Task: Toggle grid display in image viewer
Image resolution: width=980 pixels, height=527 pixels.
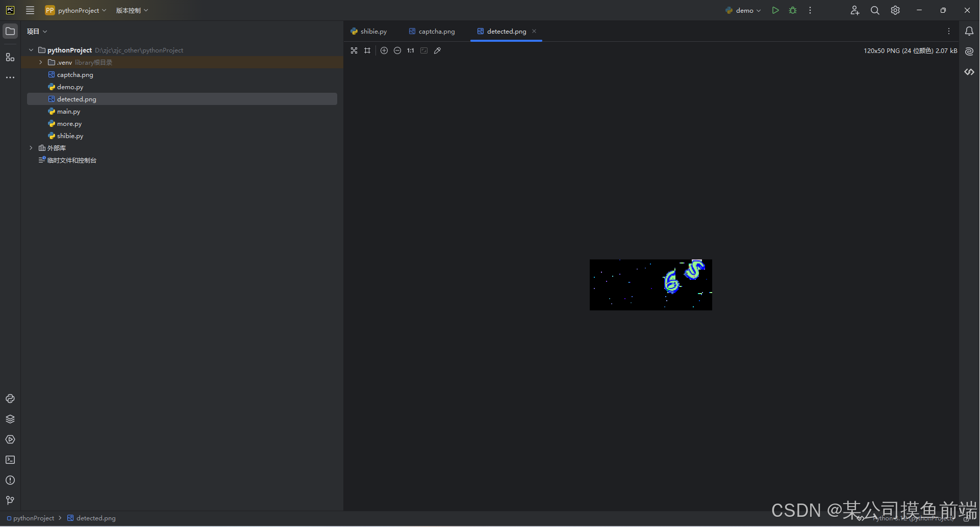Action: click(x=367, y=50)
